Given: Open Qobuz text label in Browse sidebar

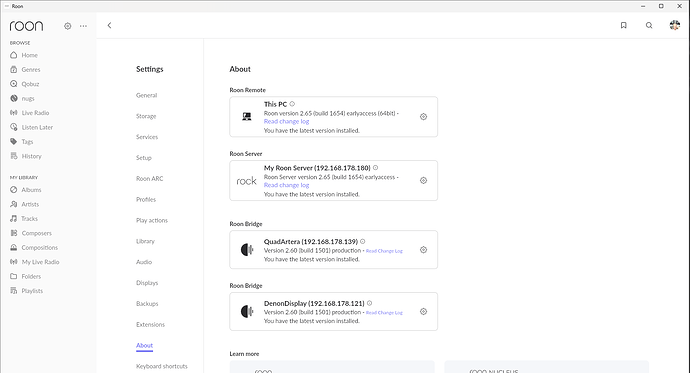Looking at the screenshot, I should click(x=30, y=84).
